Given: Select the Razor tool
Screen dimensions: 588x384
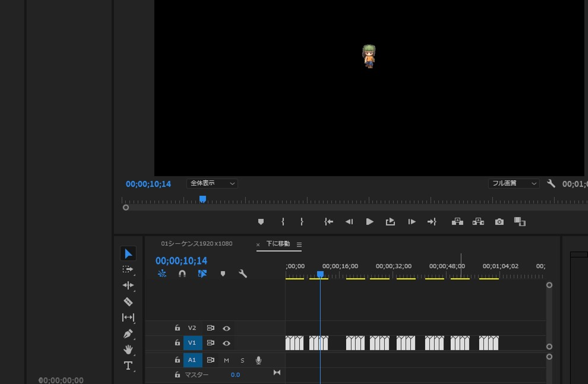Looking at the screenshot, I should (128, 302).
